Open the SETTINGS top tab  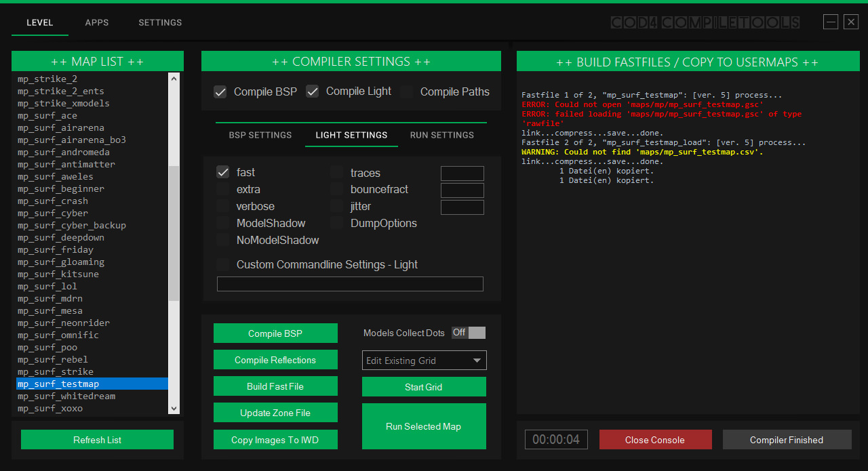tap(160, 22)
